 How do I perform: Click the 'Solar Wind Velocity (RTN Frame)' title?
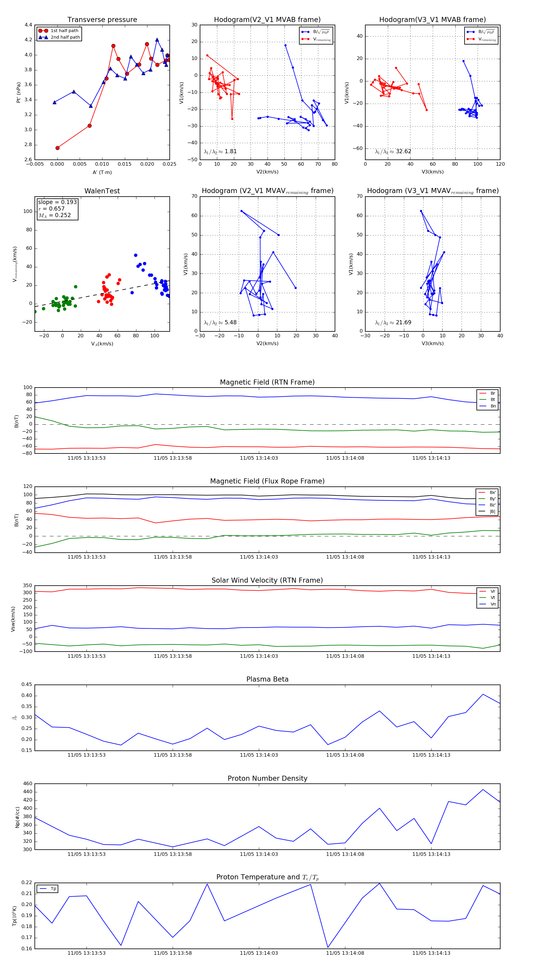tap(267, 580)
